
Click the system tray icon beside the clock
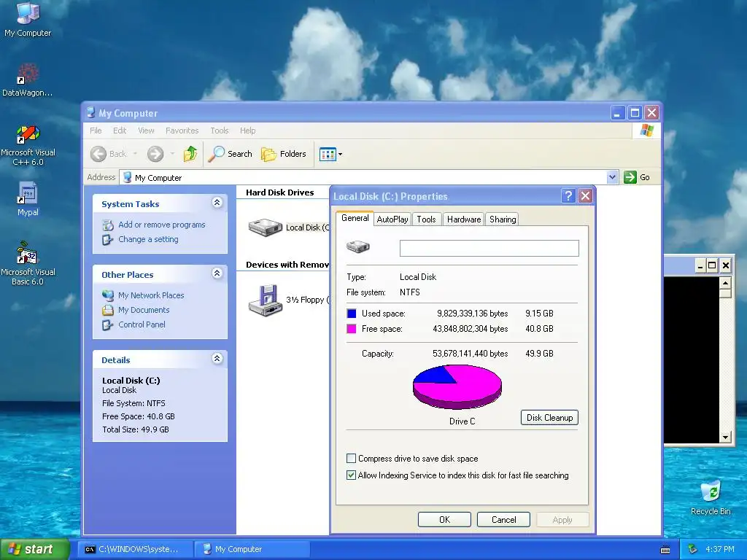point(693,549)
